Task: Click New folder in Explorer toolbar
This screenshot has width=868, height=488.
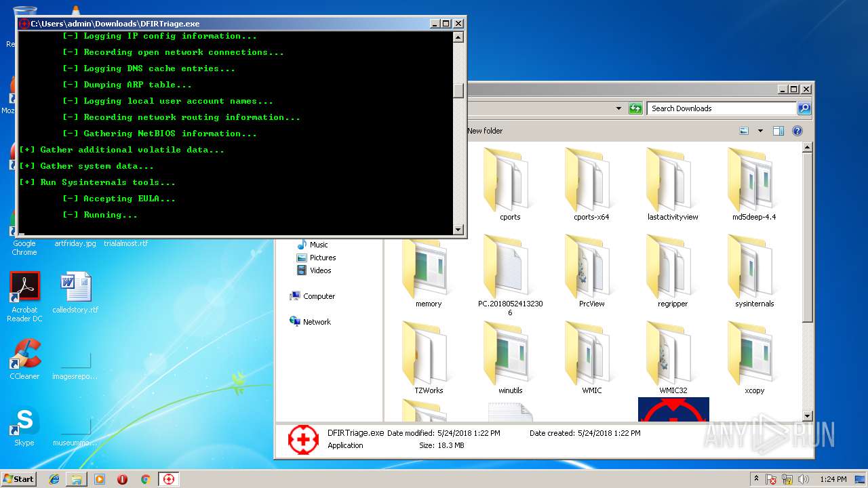Action: 485,131
